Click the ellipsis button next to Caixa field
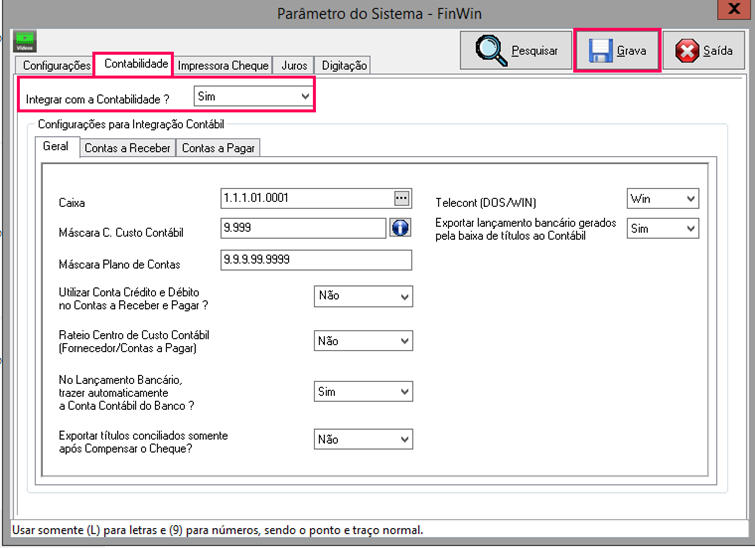This screenshot has width=755, height=548. (402, 198)
